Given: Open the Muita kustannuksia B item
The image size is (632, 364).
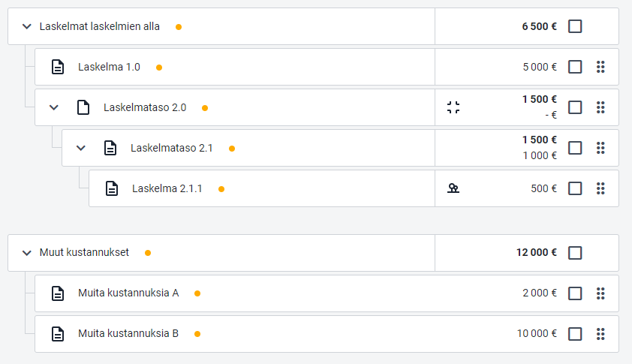Looking at the screenshot, I should [x=128, y=333].
